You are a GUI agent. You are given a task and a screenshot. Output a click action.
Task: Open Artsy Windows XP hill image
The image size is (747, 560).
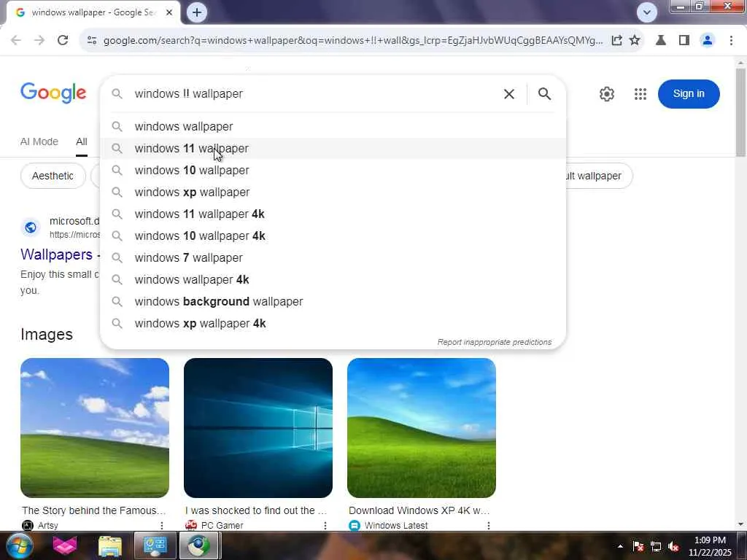(95, 427)
